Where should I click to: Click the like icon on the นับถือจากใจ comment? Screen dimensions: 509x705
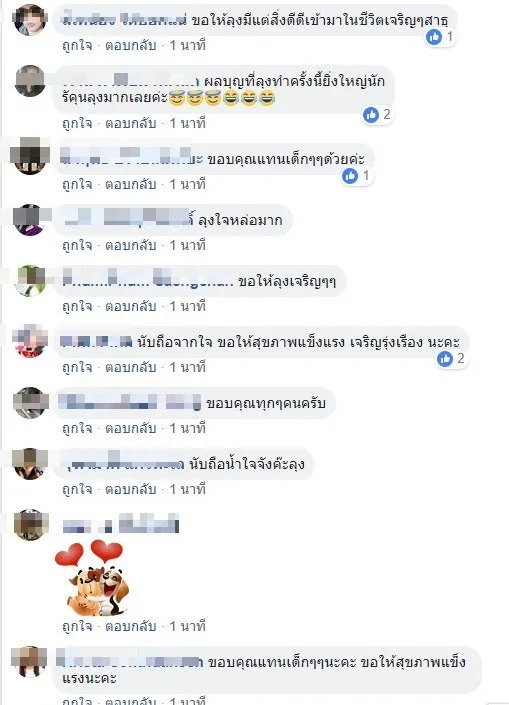pos(445,359)
